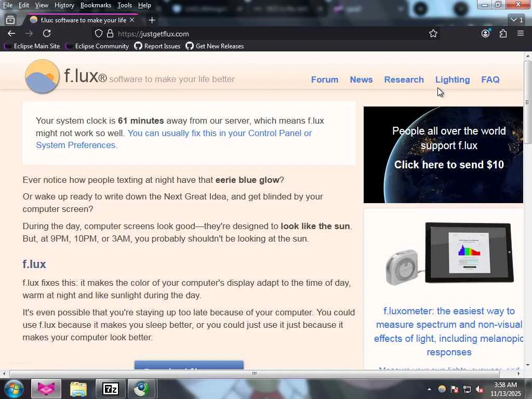
Task: Open the clock showing 3:58 AM
Action: (506, 389)
